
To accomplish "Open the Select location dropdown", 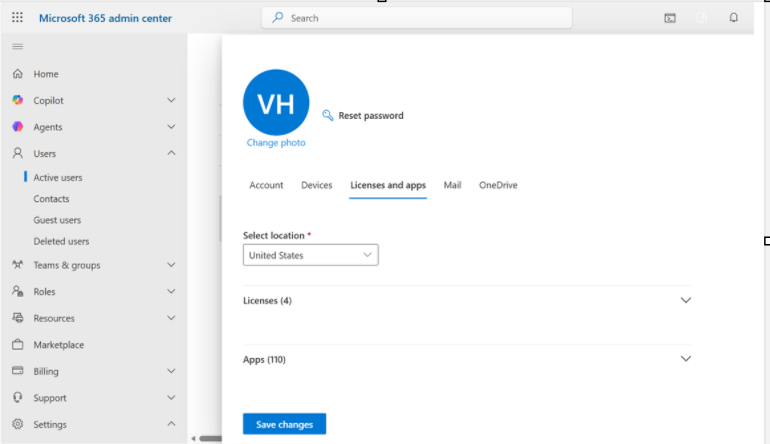I will click(x=310, y=255).
